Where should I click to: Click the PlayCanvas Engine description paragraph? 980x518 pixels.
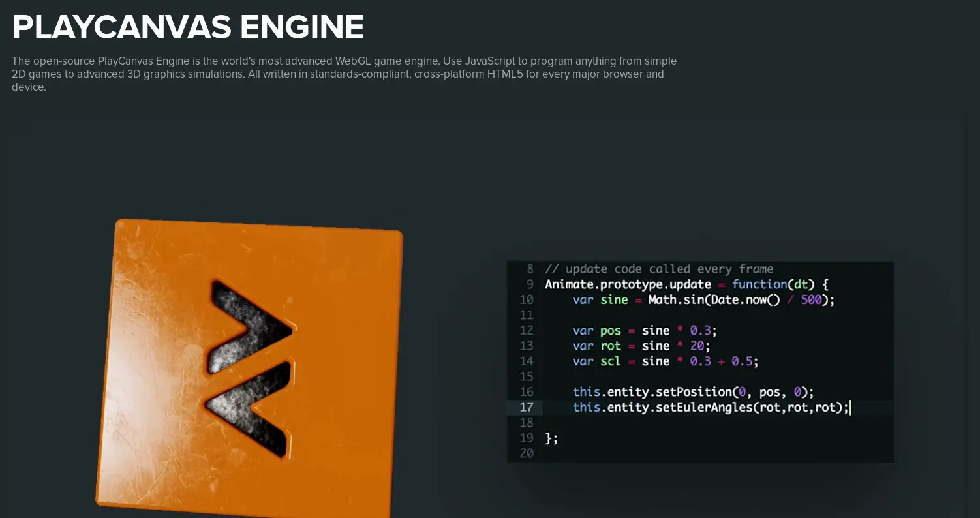pos(345,74)
